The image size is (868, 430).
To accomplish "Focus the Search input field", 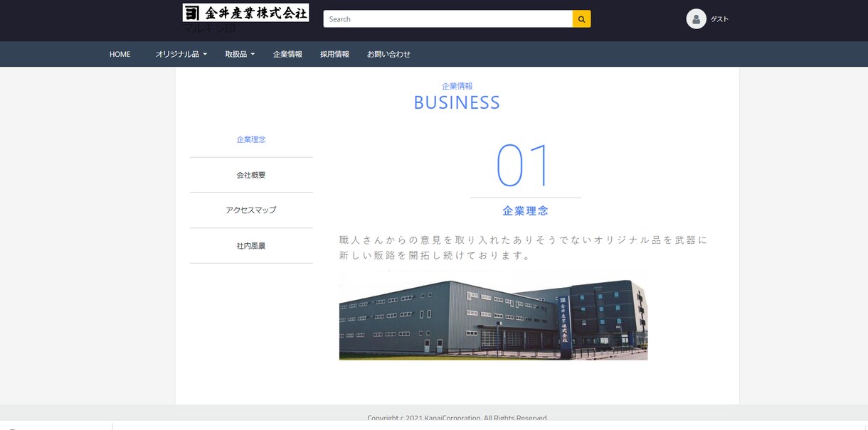I will pyautogui.click(x=448, y=19).
